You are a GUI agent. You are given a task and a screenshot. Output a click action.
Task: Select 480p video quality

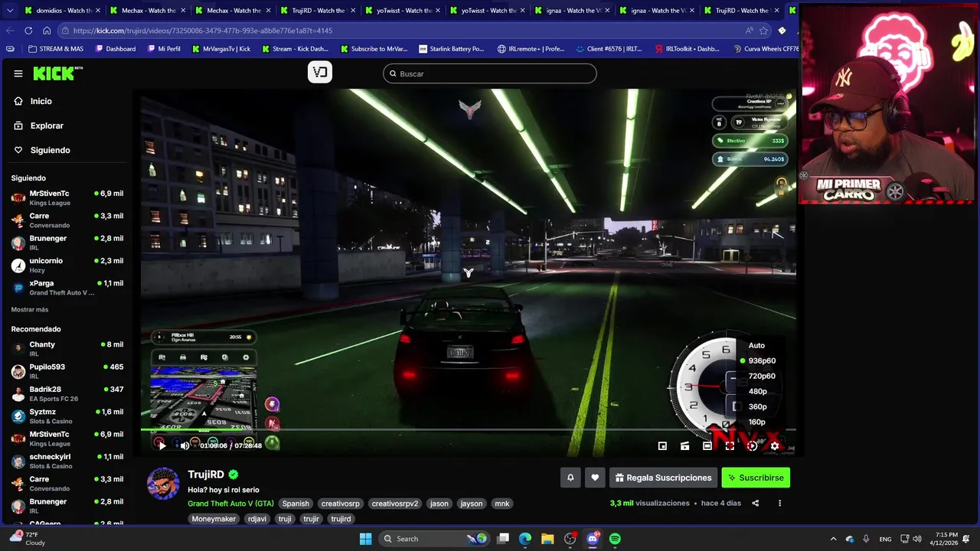(x=757, y=391)
